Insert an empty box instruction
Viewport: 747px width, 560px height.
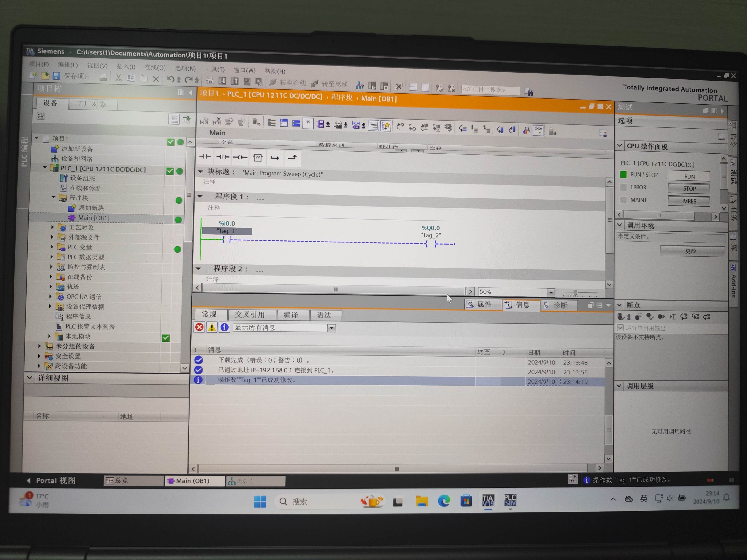[x=258, y=158]
